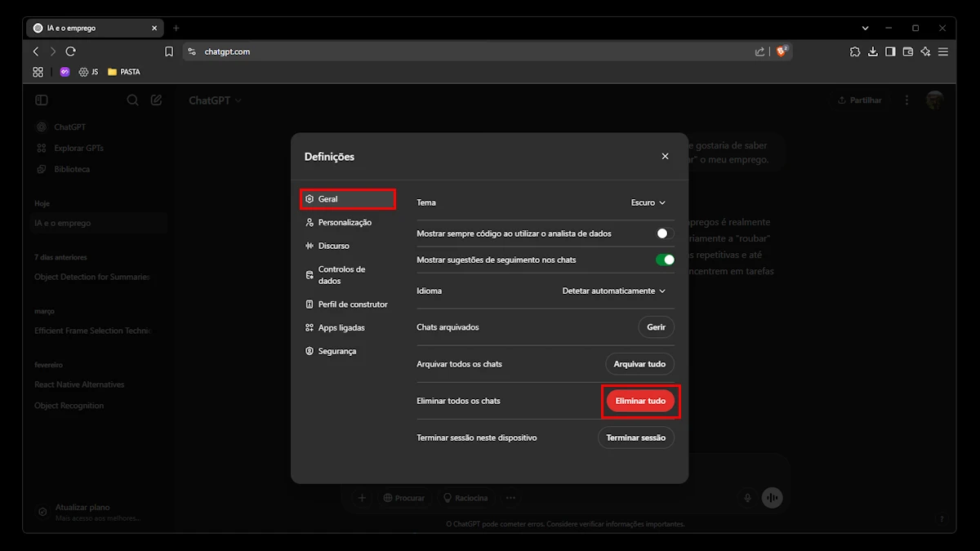The width and height of the screenshot is (980, 551).
Task: Close the Definições dialog with the X
Action: (665, 157)
